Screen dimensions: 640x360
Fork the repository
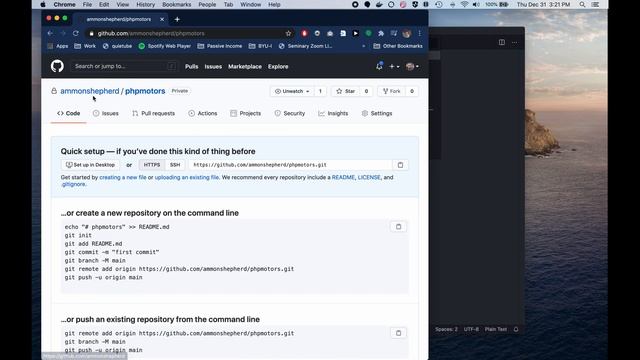point(392,91)
